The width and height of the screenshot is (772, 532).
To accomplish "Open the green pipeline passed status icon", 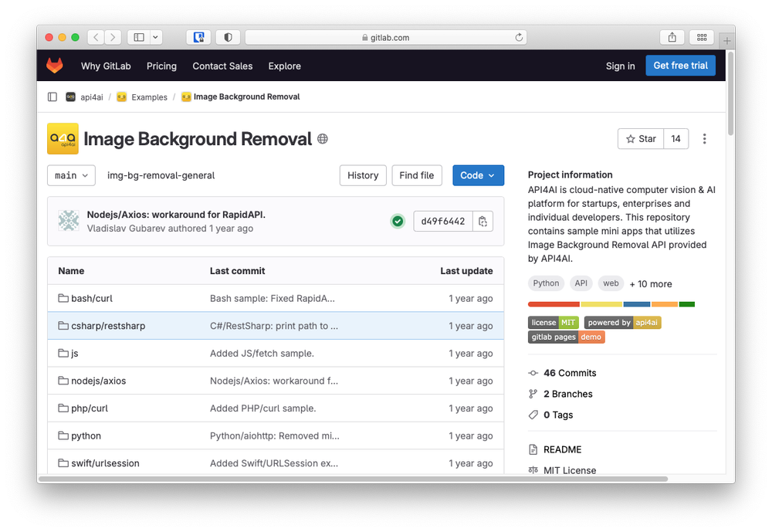I will pyautogui.click(x=398, y=222).
